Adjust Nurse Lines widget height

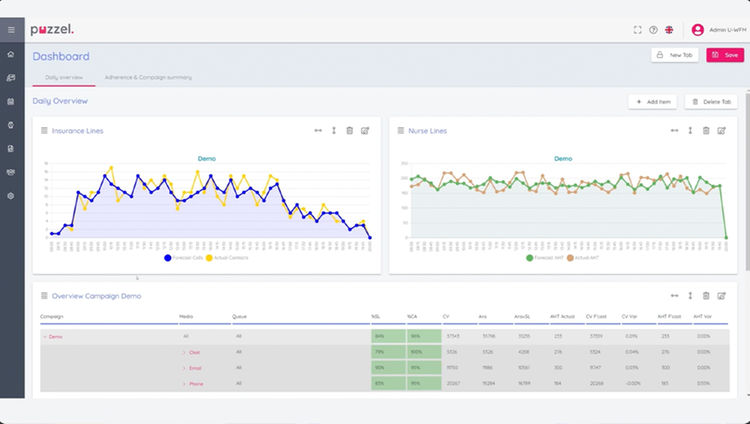(690, 131)
